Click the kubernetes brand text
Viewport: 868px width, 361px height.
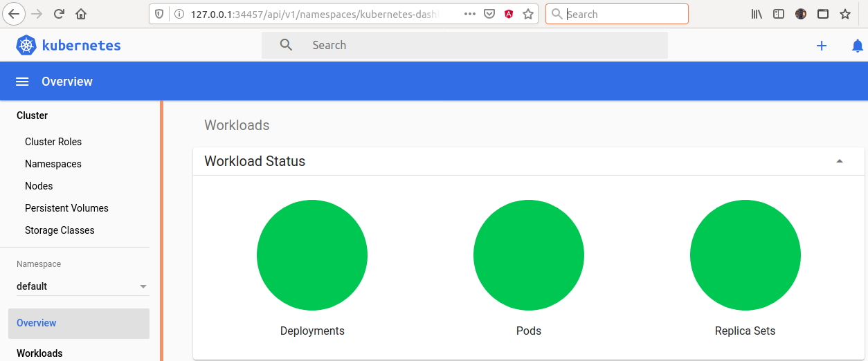(x=82, y=46)
